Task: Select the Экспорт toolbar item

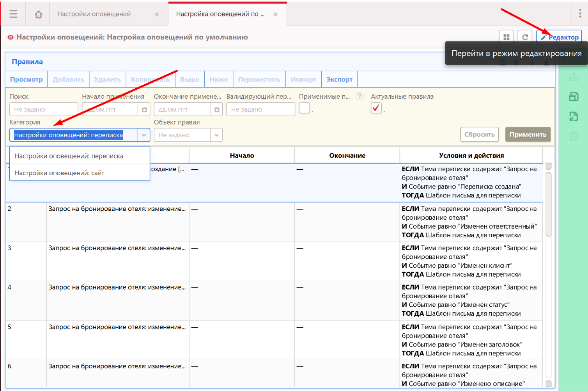Action: [339, 79]
